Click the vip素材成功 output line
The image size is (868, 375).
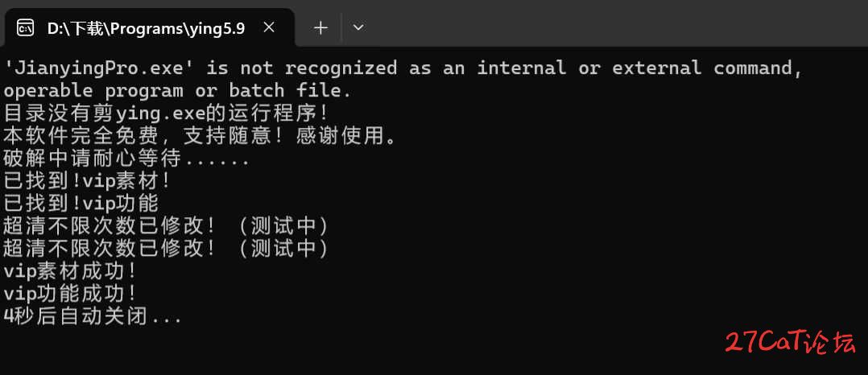click(x=70, y=272)
